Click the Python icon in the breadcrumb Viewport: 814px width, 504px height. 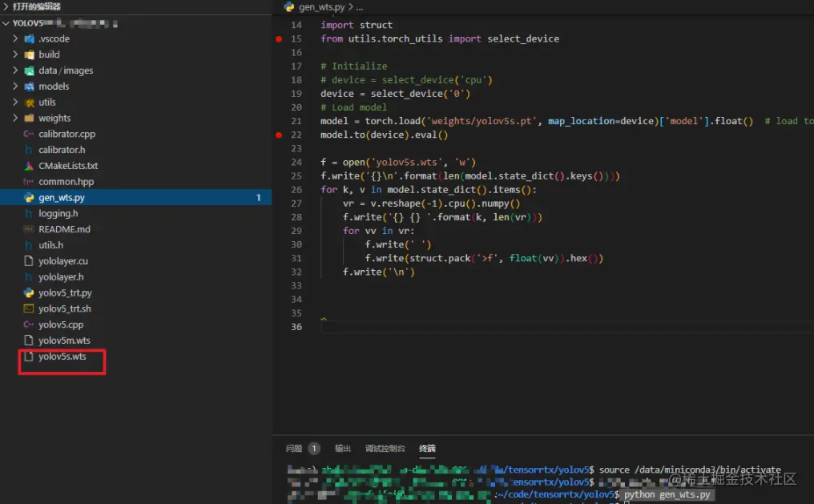289,6
